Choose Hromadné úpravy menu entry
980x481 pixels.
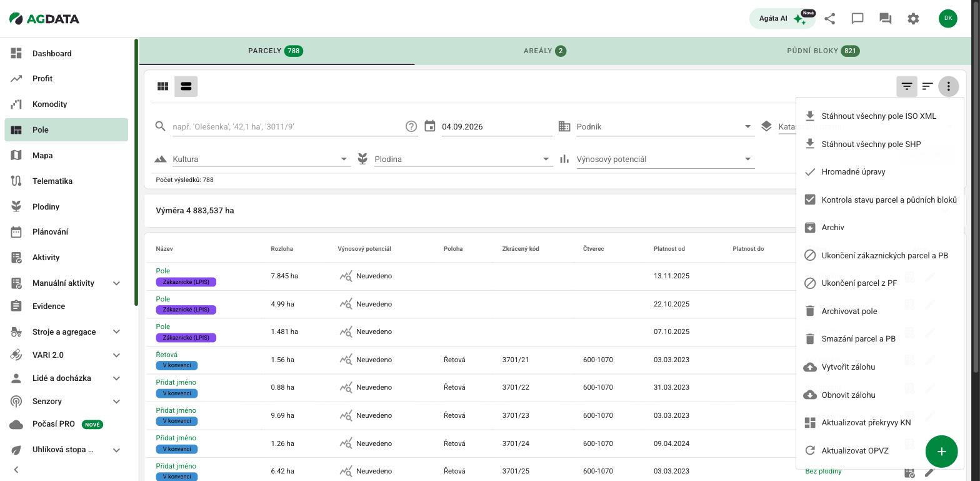coord(880,172)
